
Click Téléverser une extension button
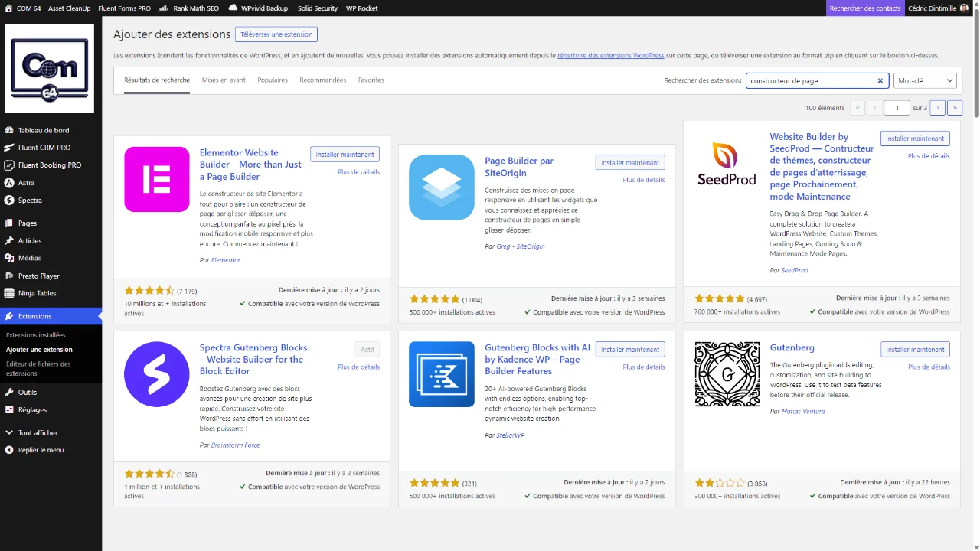[276, 34]
